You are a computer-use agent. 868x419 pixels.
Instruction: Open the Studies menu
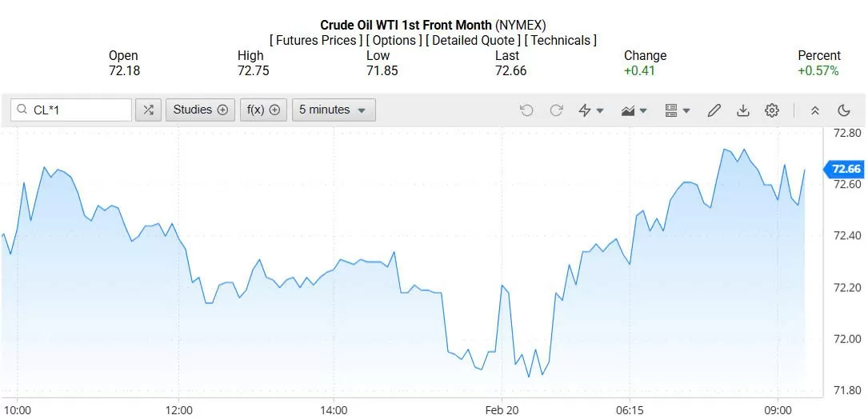point(200,110)
